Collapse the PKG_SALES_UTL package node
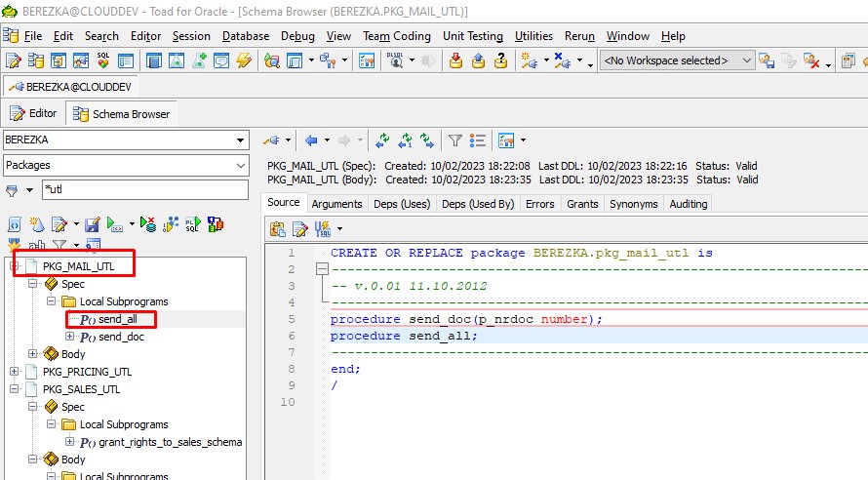 (x=15, y=388)
